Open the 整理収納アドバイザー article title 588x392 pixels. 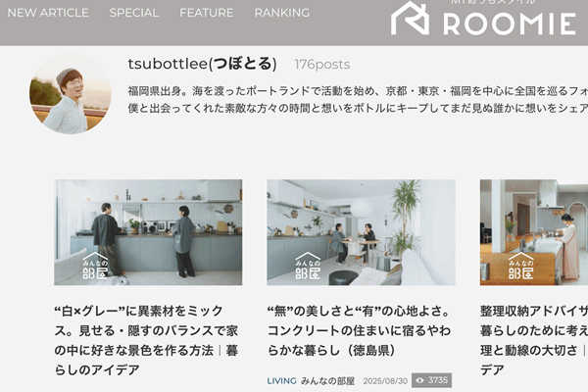(534, 340)
